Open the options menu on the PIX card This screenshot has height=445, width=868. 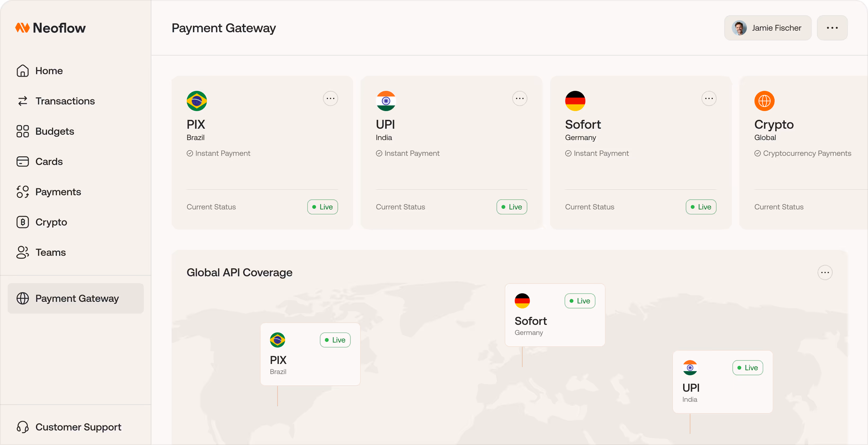click(x=330, y=98)
